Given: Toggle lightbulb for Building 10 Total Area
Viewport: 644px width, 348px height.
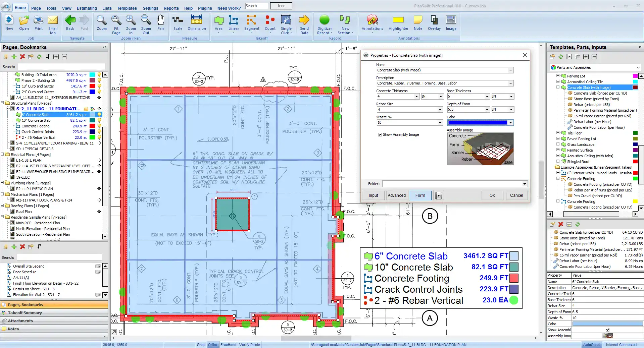Looking at the screenshot, I should point(99,75).
